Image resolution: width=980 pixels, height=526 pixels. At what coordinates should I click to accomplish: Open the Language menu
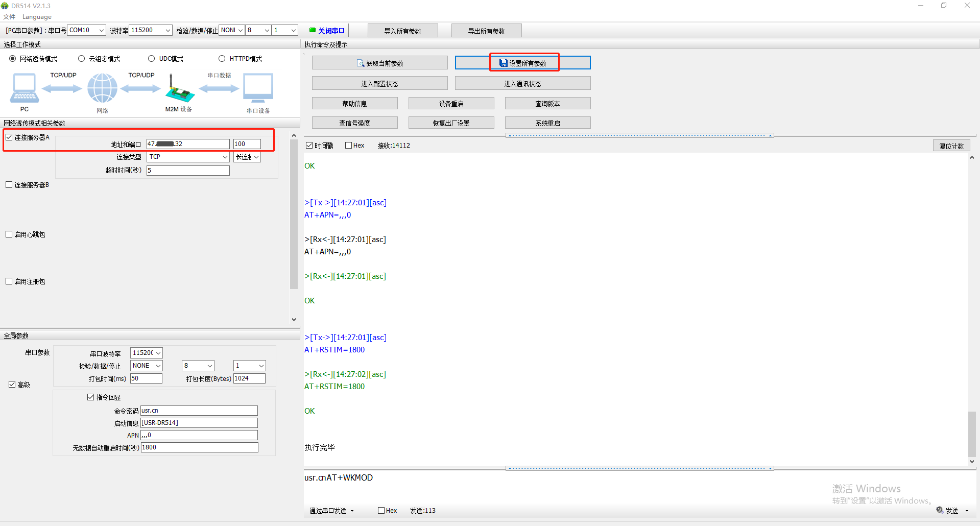click(x=37, y=17)
